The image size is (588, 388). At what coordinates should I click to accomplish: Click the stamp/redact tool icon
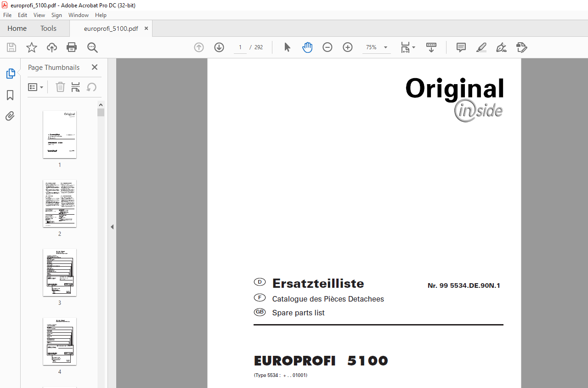click(x=521, y=47)
